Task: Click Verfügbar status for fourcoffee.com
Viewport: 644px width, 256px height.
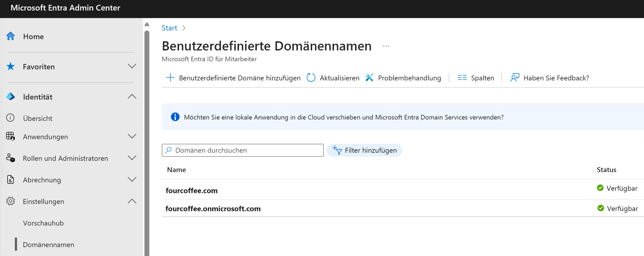Action: (x=622, y=188)
